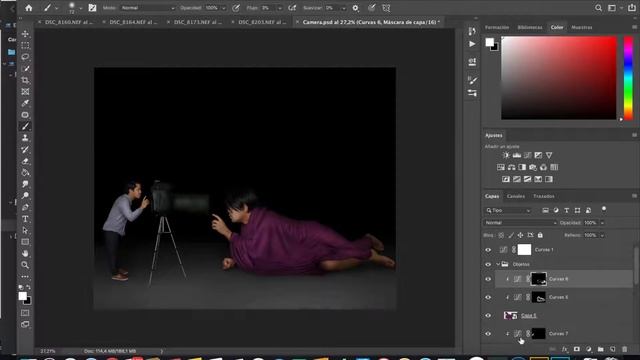Select the Lasso tool
Image resolution: width=640 pixels, height=360 pixels.
[25, 57]
